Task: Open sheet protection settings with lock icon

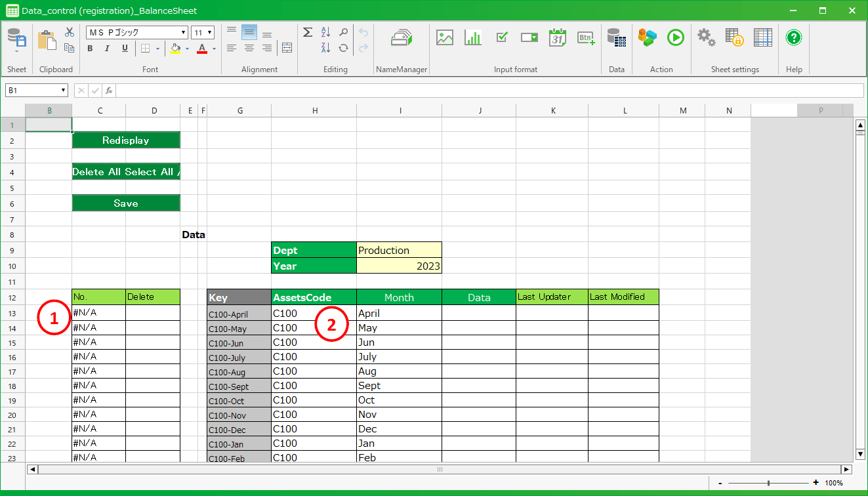Action: [x=734, y=38]
